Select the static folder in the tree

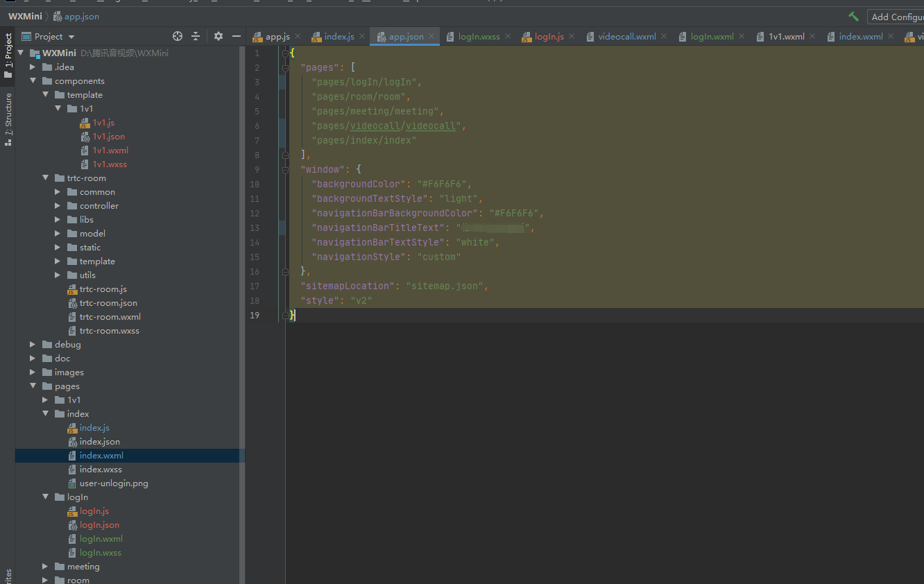pos(90,248)
